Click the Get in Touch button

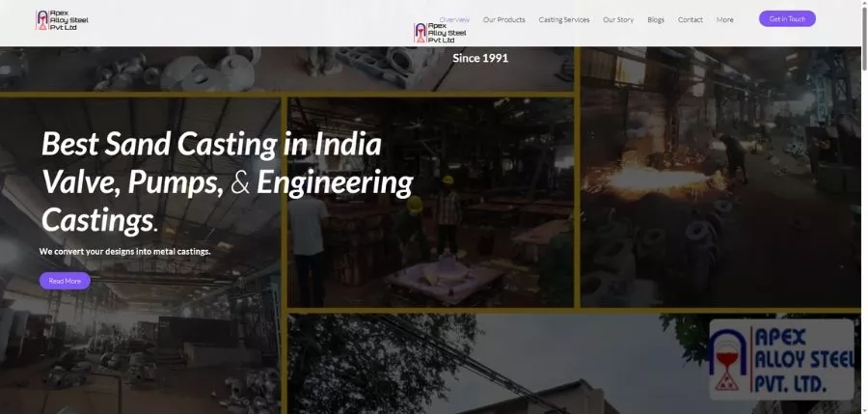click(x=787, y=19)
